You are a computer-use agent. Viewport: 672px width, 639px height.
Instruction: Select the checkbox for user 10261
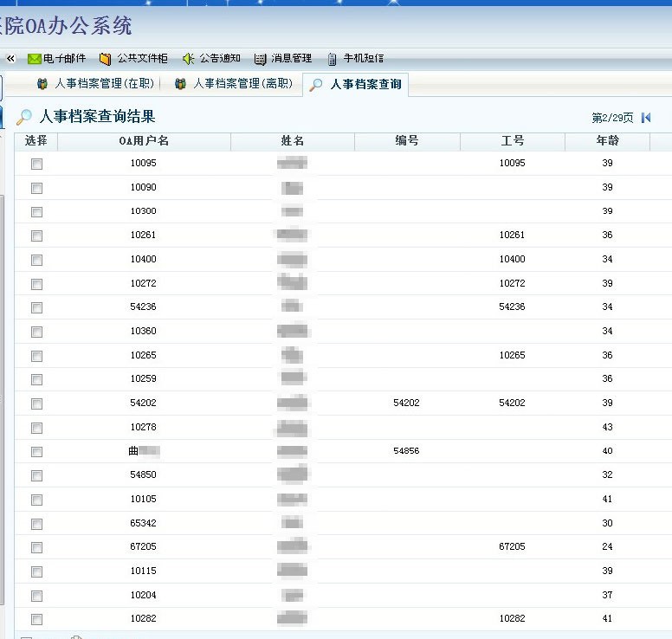tap(37, 236)
